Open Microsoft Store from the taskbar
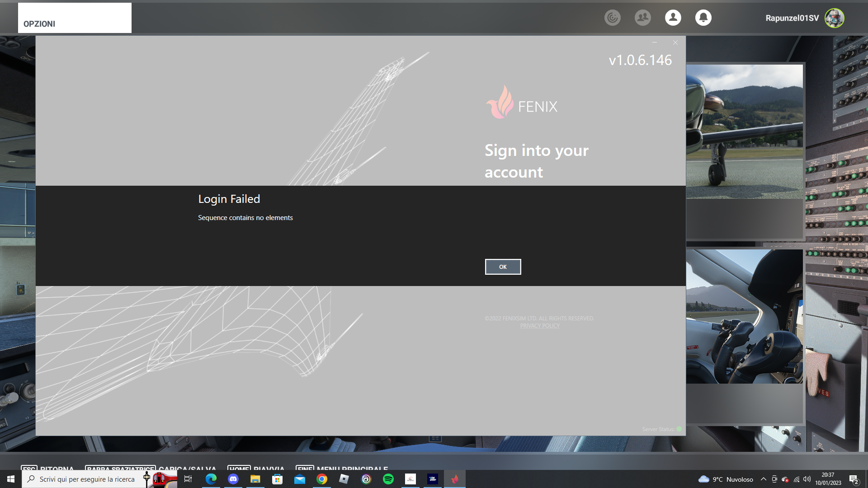 [x=278, y=479]
